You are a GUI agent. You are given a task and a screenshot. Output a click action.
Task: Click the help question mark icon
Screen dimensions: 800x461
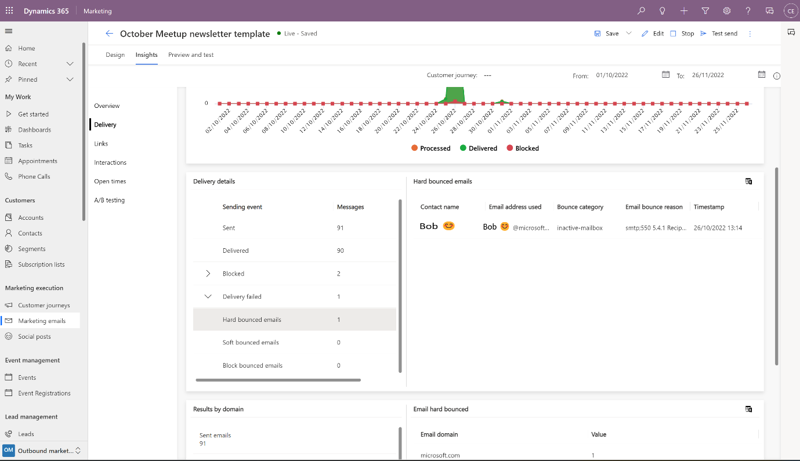[748, 11]
